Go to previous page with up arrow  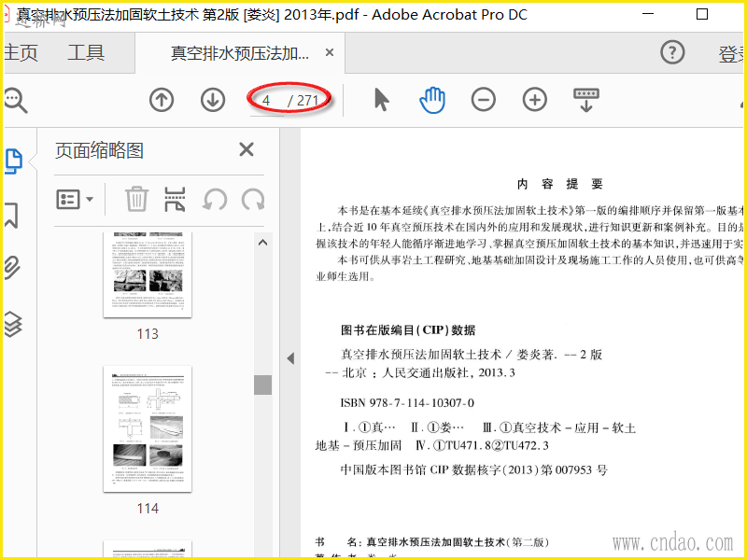pos(162,100)
